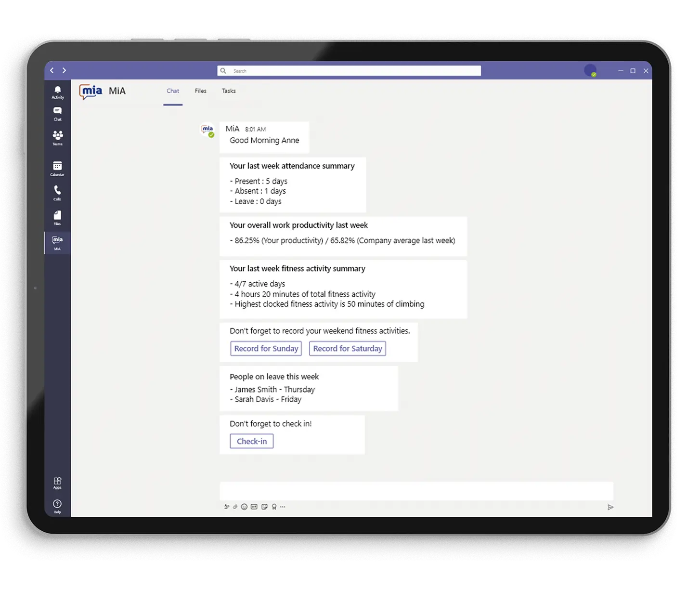Click the '8:01 AM' message timestamp
This screenshot has width=700, height=590.
255,129
